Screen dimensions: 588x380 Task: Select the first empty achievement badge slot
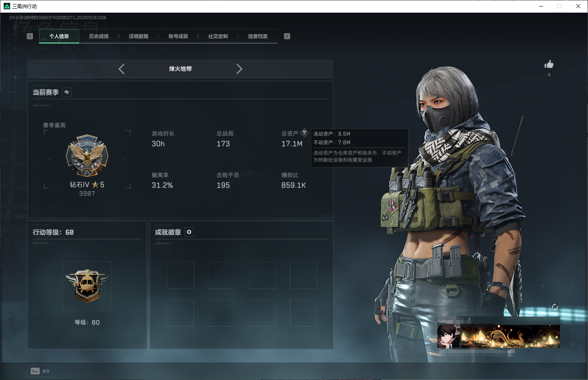pyautogui.click(x=180, y=275)
